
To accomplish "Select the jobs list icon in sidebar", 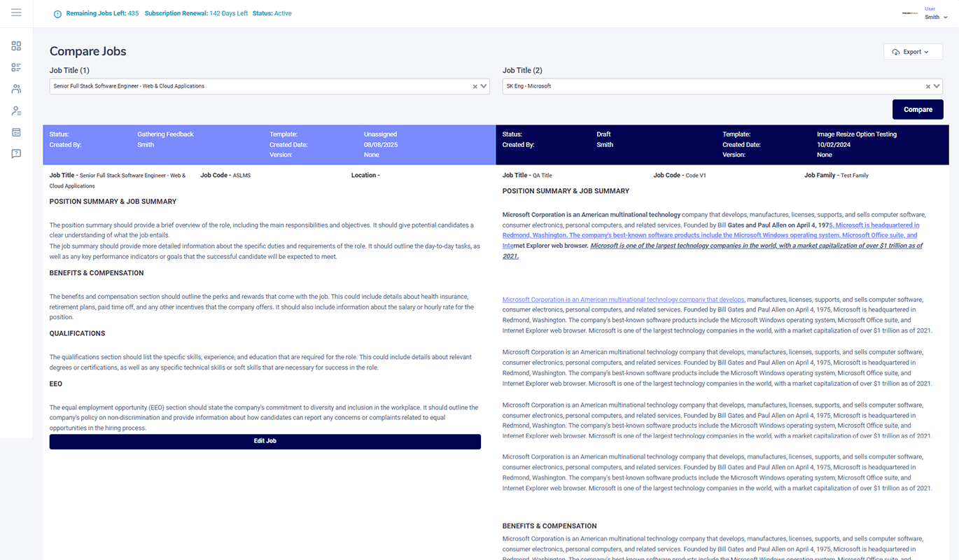I will 15,67.
